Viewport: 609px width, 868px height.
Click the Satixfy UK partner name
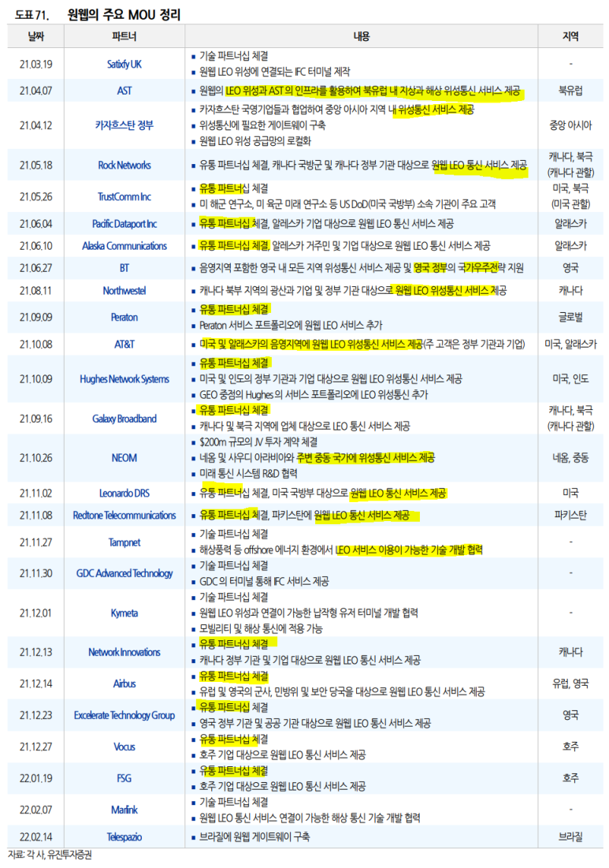[124, 64]
